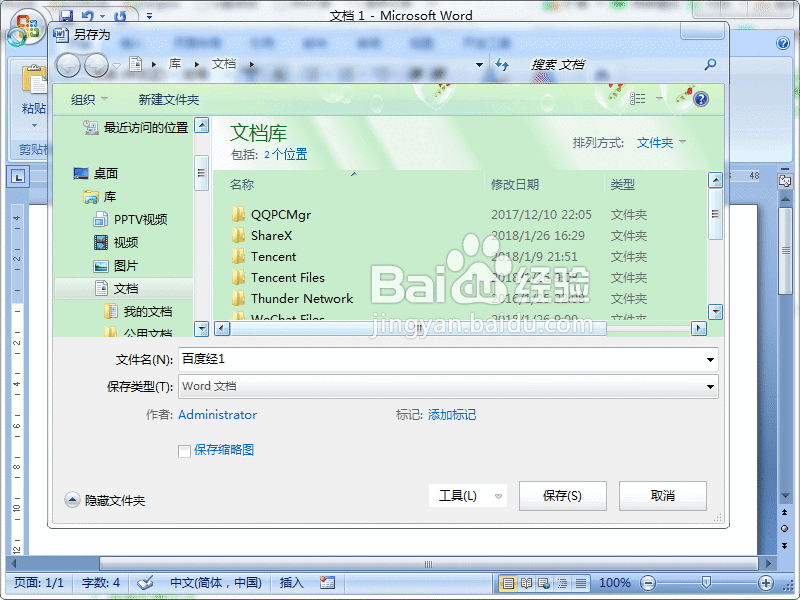800x600 pixels.
Task: Click the dialog's Forward navigation arrow
Action: [96, 65]
